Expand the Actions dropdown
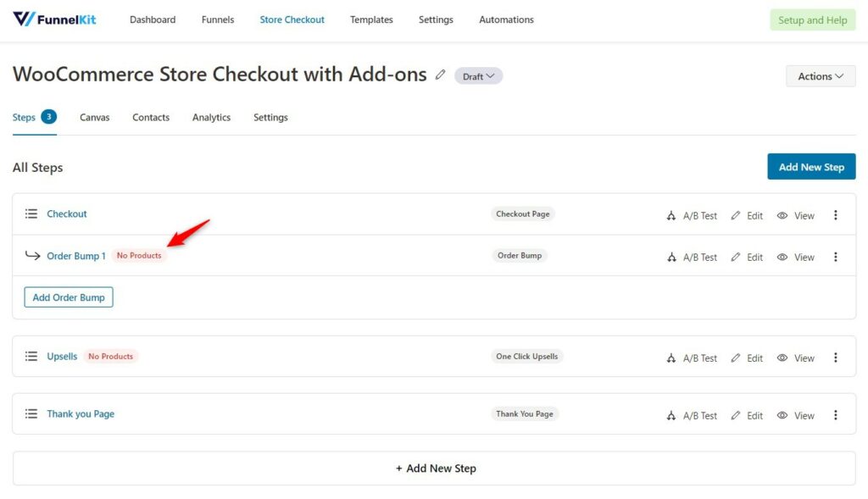868x499 pixels. click(821, 76)
